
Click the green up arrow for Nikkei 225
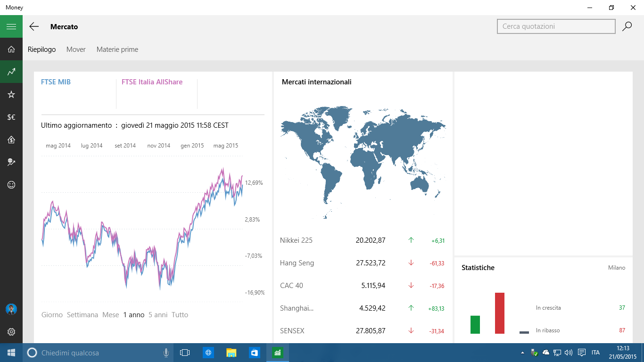[x=411, y=240]
